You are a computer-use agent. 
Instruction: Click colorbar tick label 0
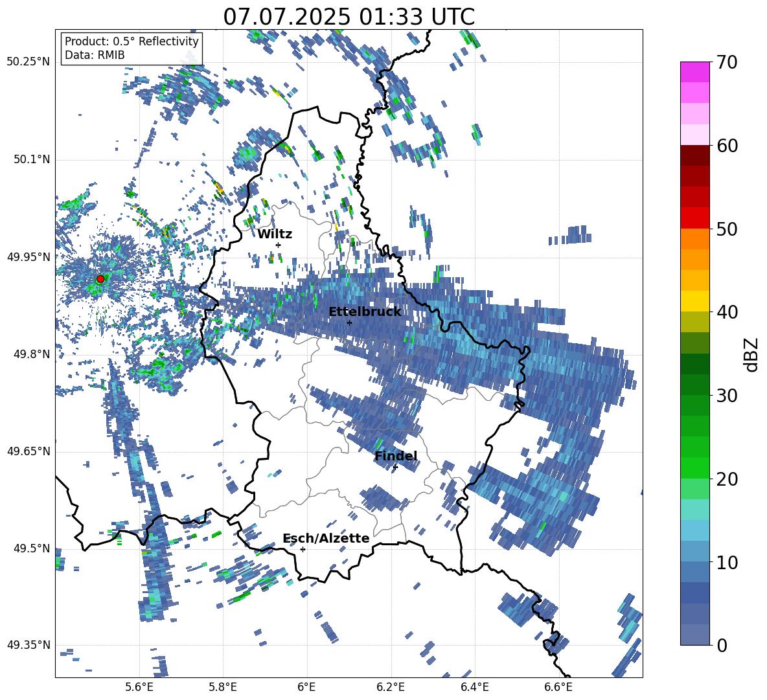[x=722, y=645]
